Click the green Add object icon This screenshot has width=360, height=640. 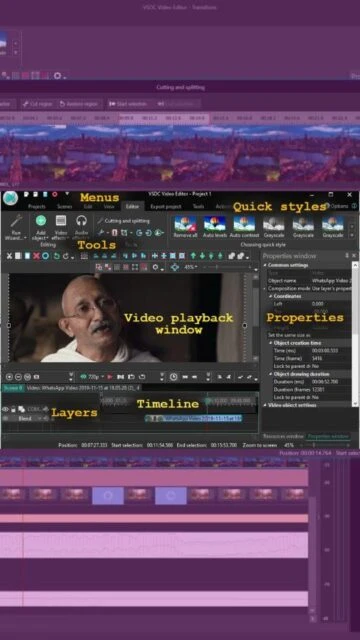[41, 221]
